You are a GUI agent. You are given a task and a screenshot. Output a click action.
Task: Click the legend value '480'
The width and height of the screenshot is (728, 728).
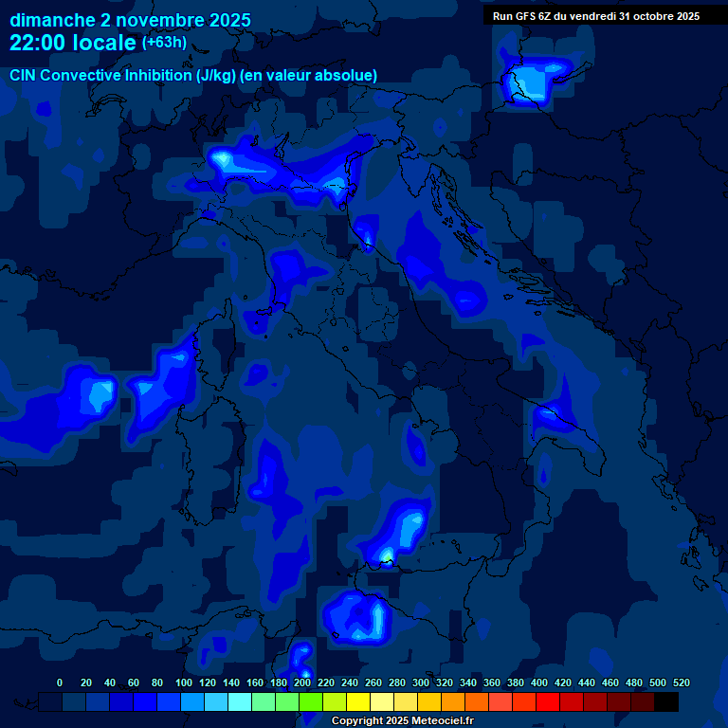click(634, 682)
